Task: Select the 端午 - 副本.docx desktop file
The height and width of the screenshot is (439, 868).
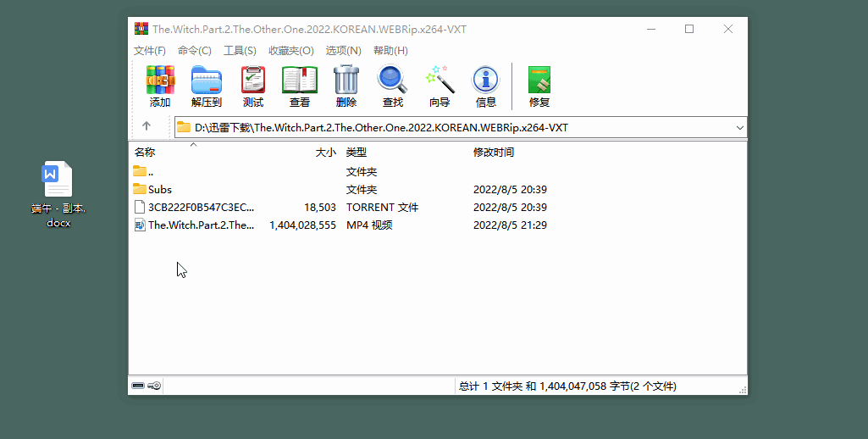Action: point(58,195)
